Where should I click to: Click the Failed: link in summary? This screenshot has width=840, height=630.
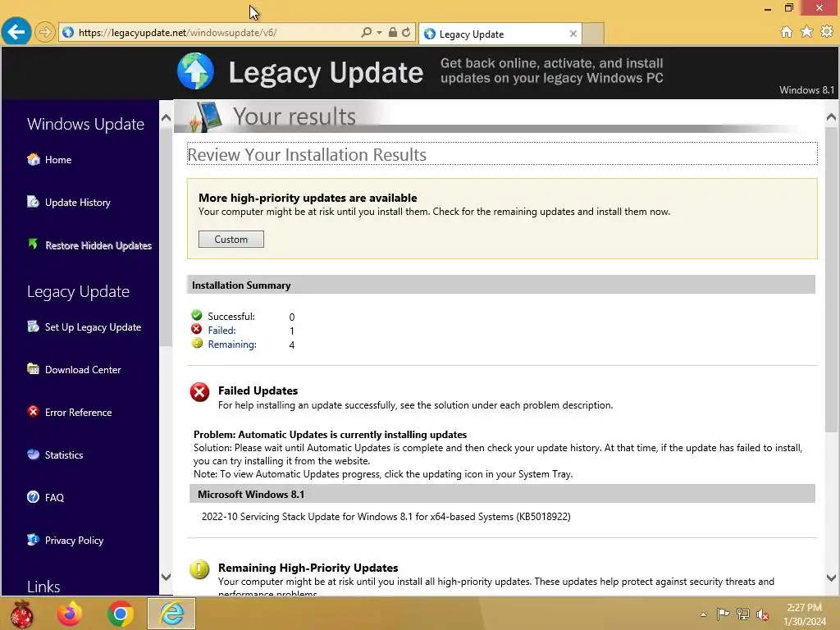click(x=221, y=331)
